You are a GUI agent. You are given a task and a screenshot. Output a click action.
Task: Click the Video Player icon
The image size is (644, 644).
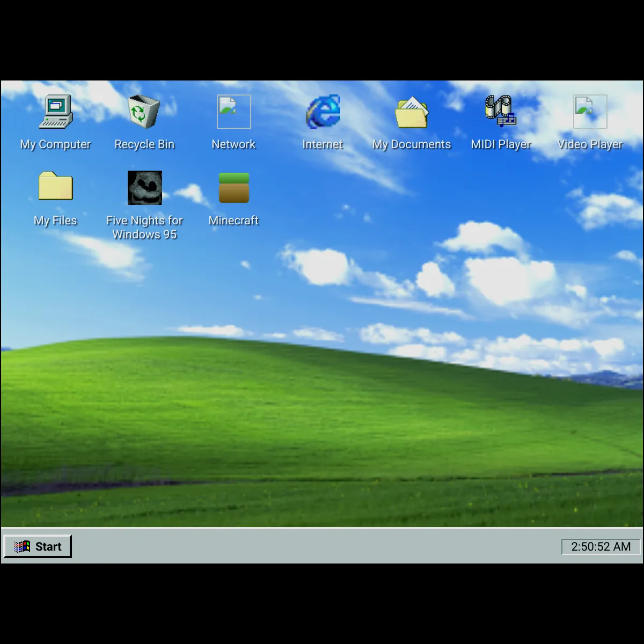pyautogui.click(x=590, y=112)
